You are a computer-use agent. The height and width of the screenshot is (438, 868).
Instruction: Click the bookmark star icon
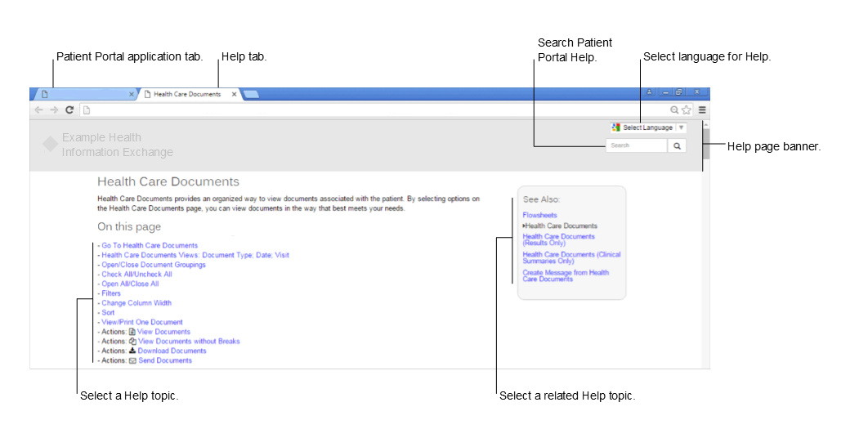pyautogui.click(x=687, y=109)
